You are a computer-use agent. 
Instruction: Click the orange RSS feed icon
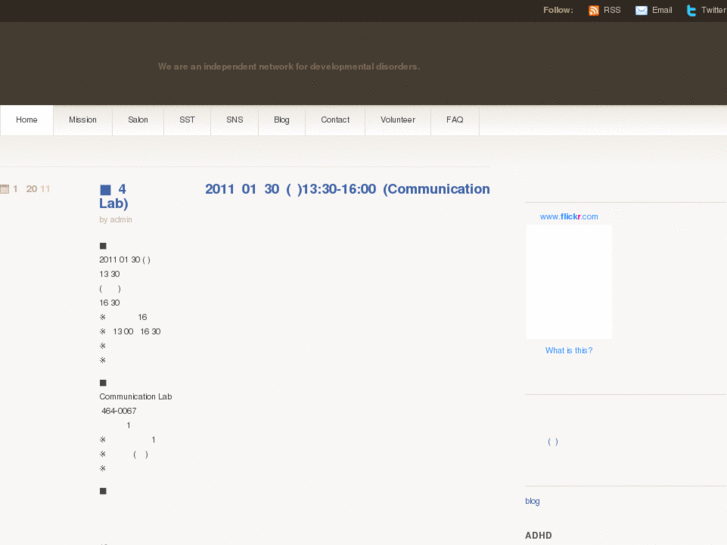click(593, 10)
